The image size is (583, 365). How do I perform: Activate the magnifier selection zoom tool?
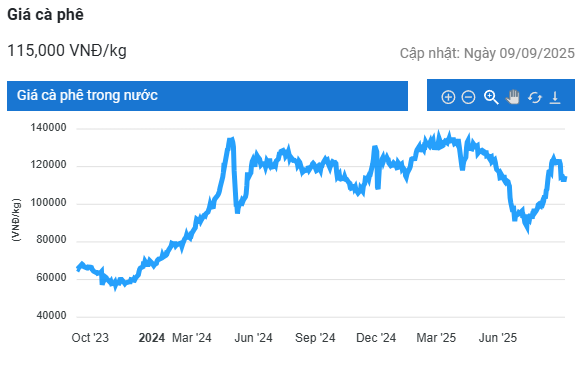click(x=491, y=97)
